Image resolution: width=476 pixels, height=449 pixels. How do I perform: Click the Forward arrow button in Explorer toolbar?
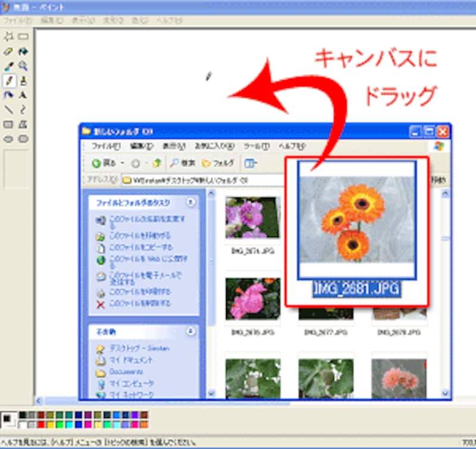(x=136, y=164)
